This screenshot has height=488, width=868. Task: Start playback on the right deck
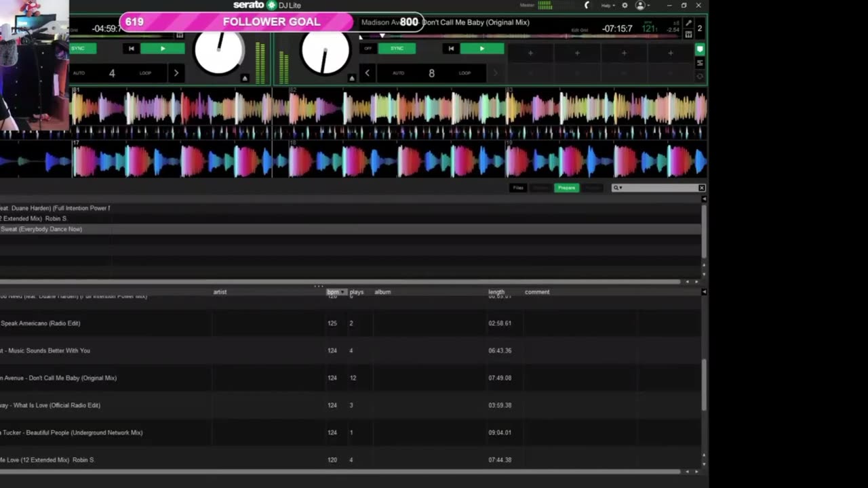pyautogui.click(x=482, y=49)
